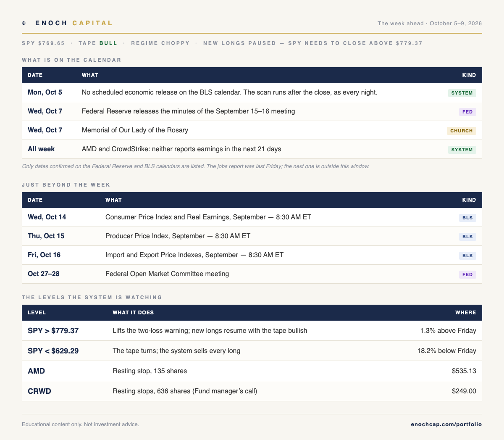Click 'Resting stops, 636 shares' text
The image size is (504, 440).
click(x=185, y=391)
